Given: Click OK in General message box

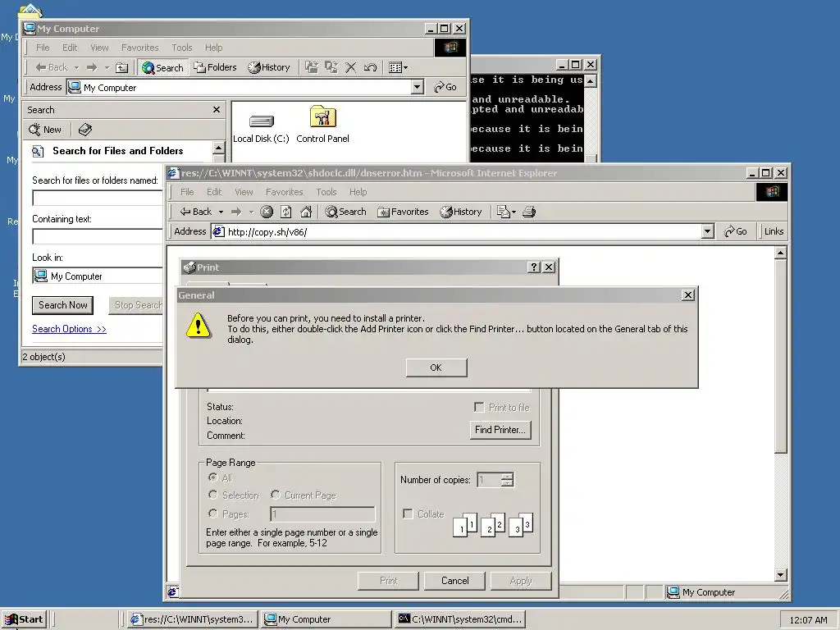Looking at the screenshot, I should pyautogui.click(x=436, y=367).
